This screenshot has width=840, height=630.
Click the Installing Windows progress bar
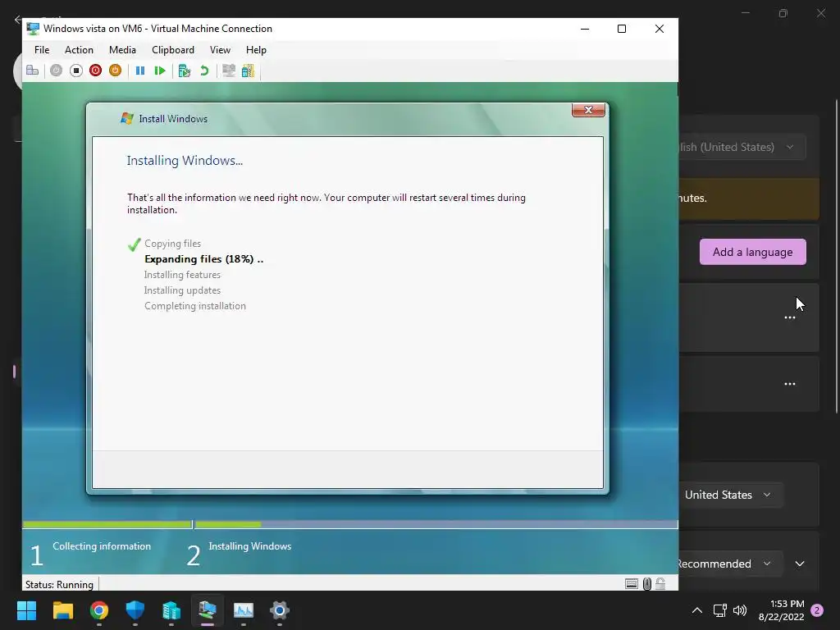(x=436, y=524)
